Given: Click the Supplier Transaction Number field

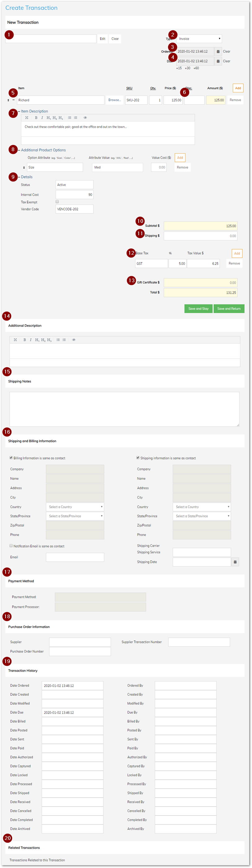Looking at the screenshot, I should point(199,642).
